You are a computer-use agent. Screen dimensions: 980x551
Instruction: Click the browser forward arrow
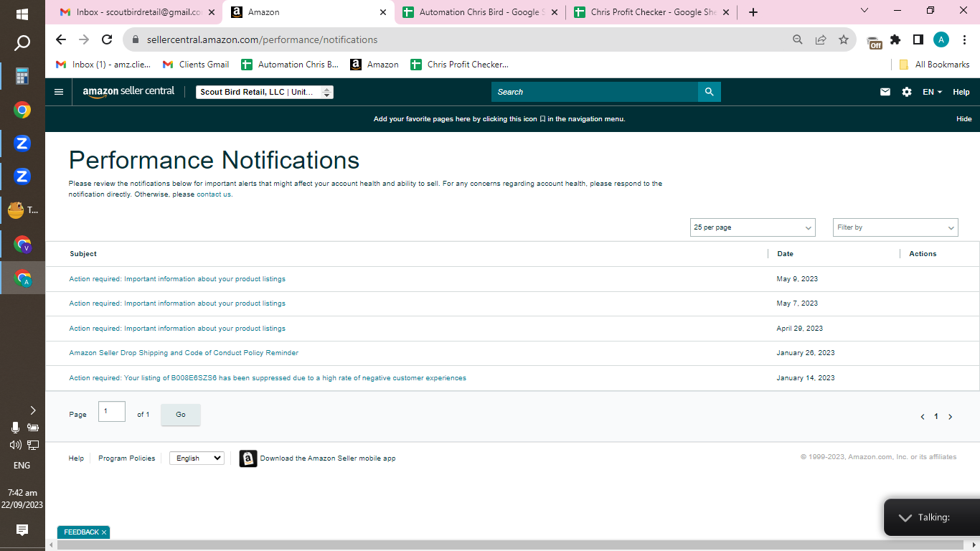tap(84, 39)
